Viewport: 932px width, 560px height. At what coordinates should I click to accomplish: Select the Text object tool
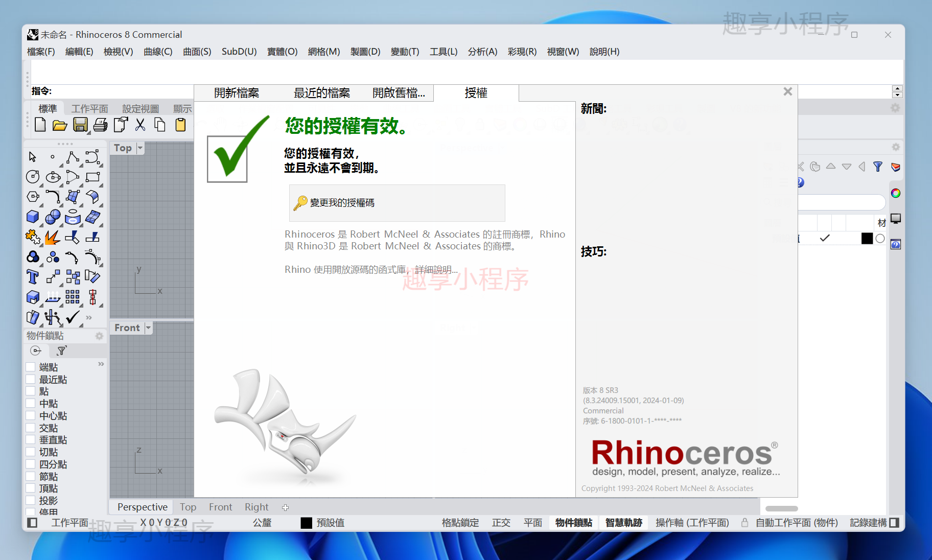[33, 277]
